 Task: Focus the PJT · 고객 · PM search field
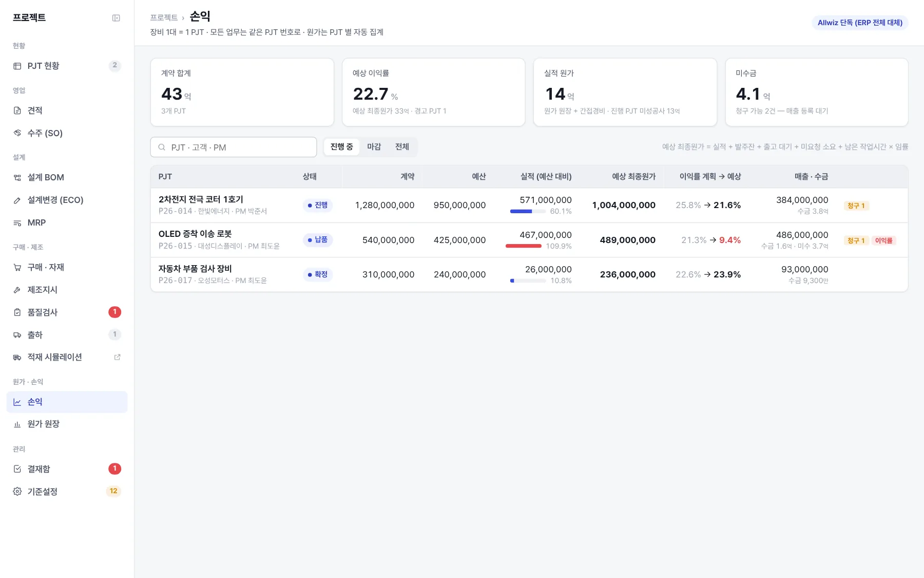pos(234,147)
